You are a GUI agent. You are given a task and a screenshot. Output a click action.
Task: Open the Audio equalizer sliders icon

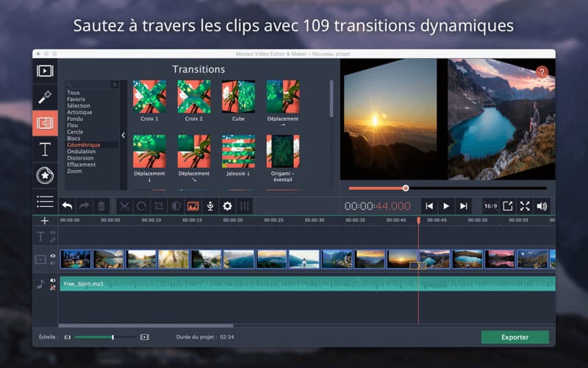tap(245, 206)
